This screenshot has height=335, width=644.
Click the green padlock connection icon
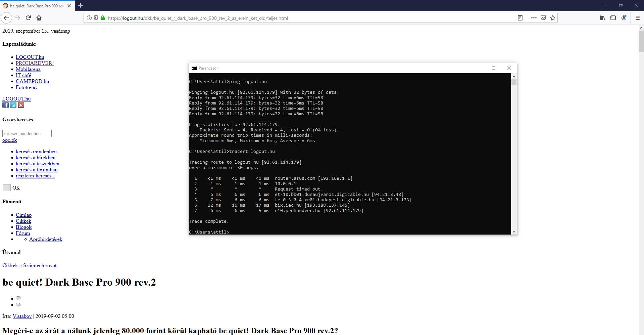[103, 18]
